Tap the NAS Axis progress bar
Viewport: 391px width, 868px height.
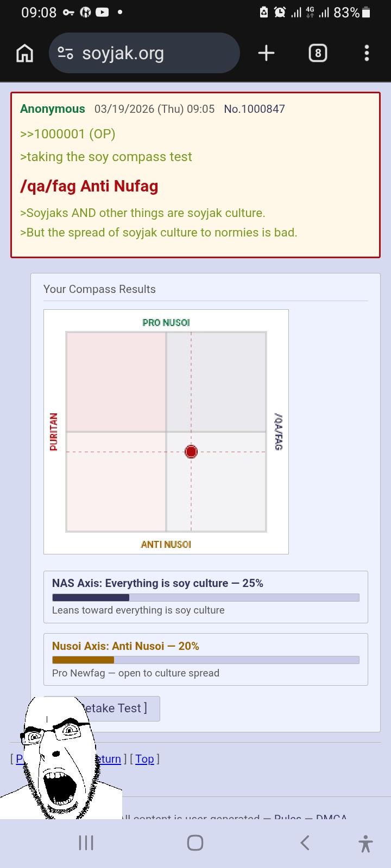tap(205, 597)
